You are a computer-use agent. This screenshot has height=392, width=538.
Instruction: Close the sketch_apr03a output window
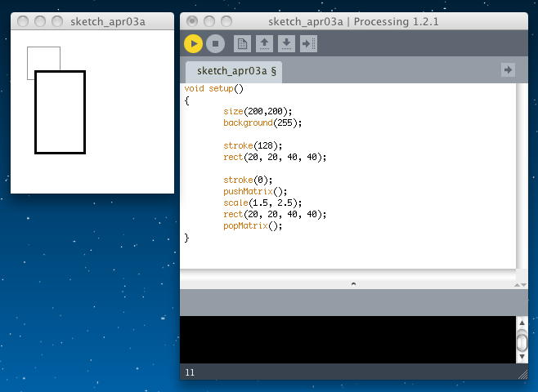tap(24, 21)
